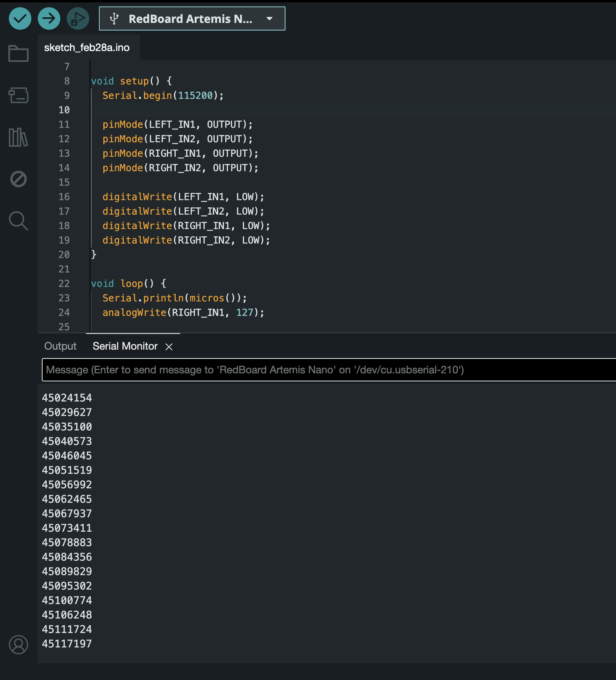The width and height of the screenshot is (616, 680).
Task: Click digitalWrite(RIGHT_IN2, LOW) line
Action: pos(186,240)
